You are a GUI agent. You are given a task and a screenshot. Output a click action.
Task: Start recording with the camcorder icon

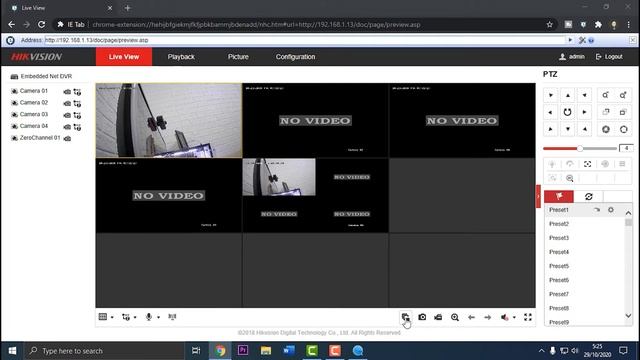438,317
